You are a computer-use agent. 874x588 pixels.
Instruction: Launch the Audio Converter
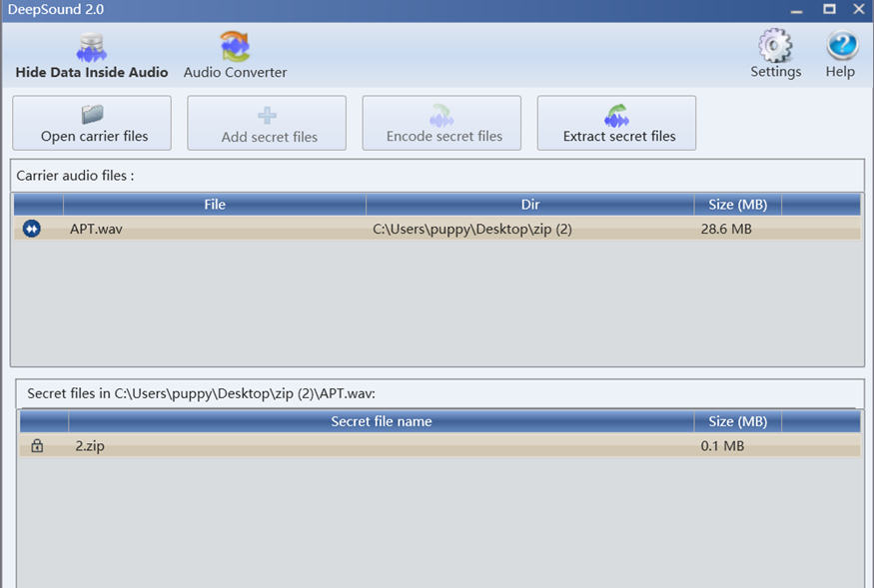234,53
